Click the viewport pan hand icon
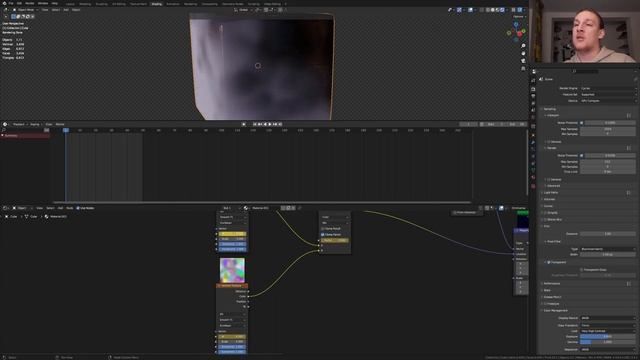This screenshot has height=360, width=640. pos(523,53)
